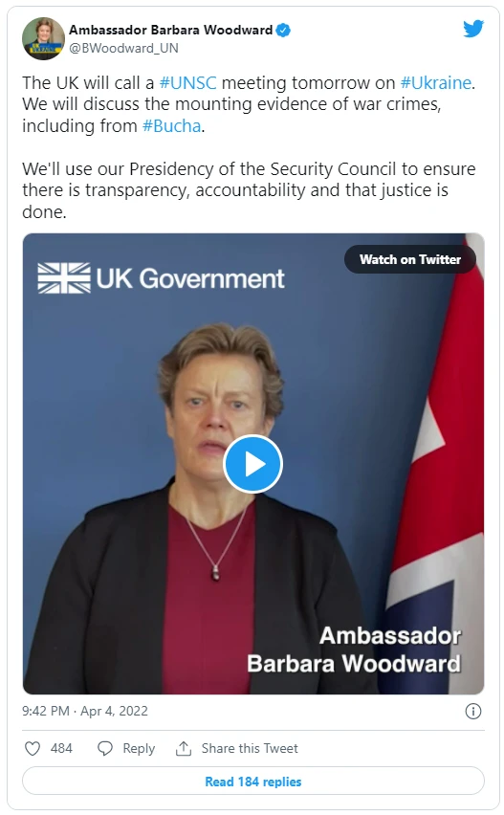Open the tweet info circle icon

click(472, 711)
